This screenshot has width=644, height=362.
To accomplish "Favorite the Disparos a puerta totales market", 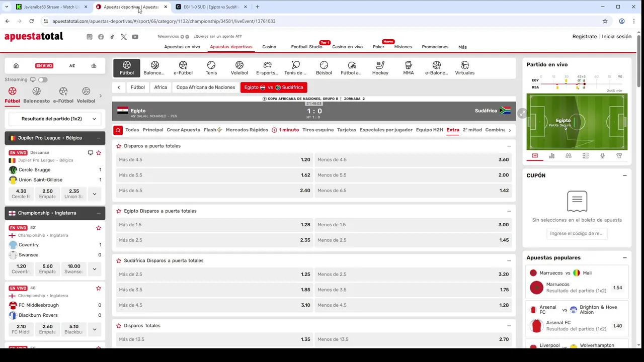I will 119,146.
